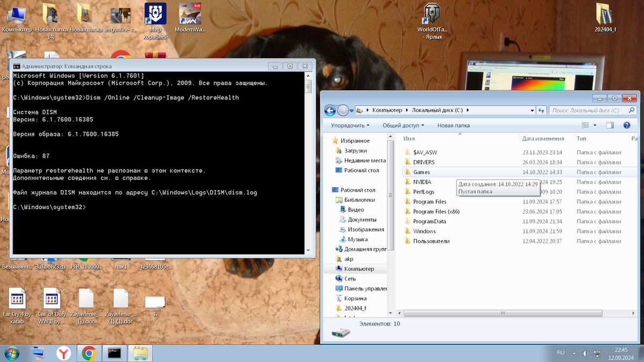
Task: Toggle the Explorer preview pane icon
Action: (610, 125)
